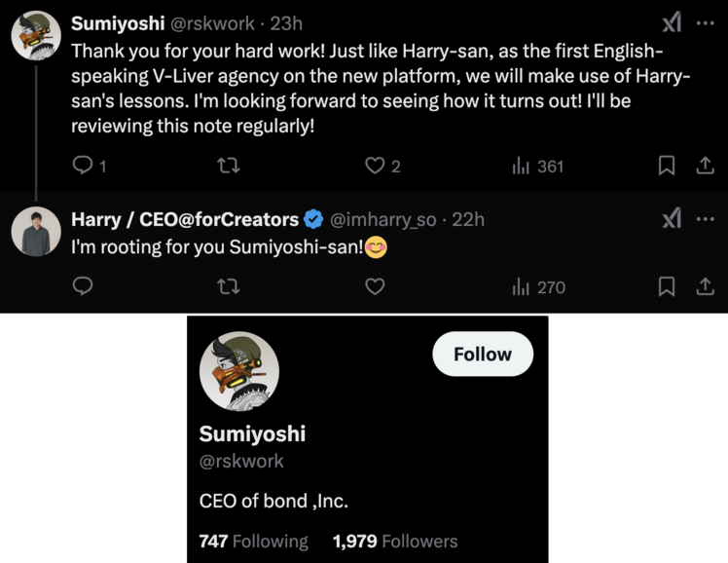This screenshot has width=728, height=563.
Task: Open @imharry_so profile handle link
Action: tap(384, 220)
